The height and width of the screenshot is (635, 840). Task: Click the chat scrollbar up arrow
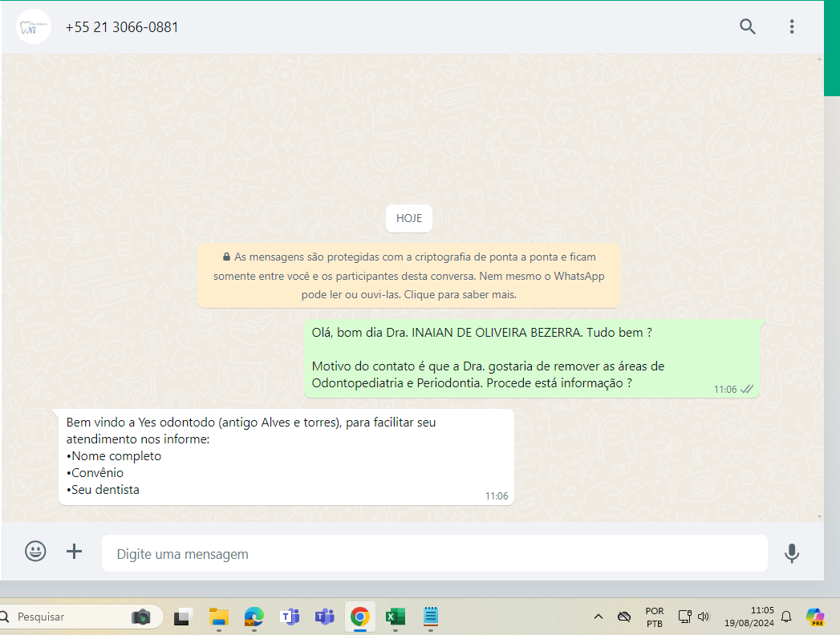tap(819, 59)
